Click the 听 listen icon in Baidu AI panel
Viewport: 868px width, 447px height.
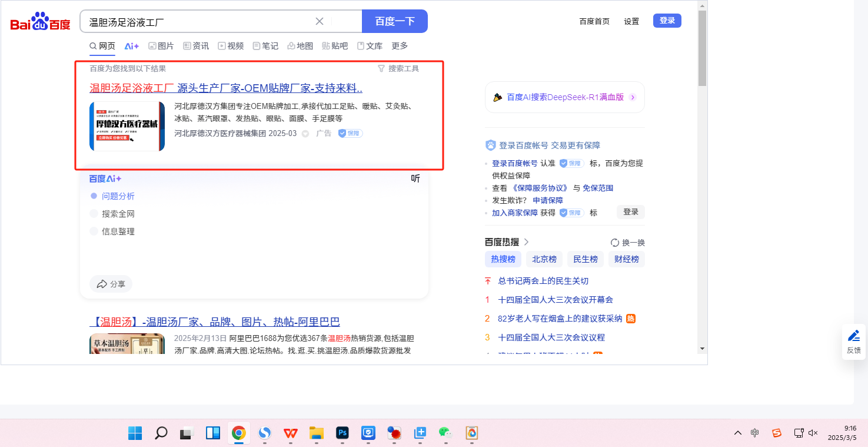[415, 179]
